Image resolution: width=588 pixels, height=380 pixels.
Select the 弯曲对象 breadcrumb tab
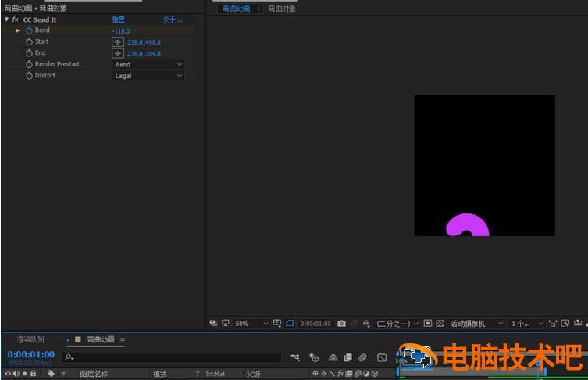282,9
